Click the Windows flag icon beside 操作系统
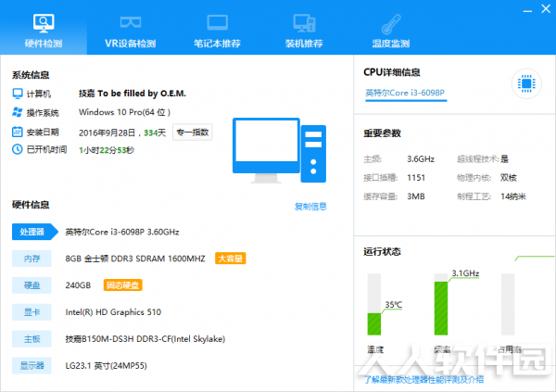556x392 pixels. coord(18,112)
